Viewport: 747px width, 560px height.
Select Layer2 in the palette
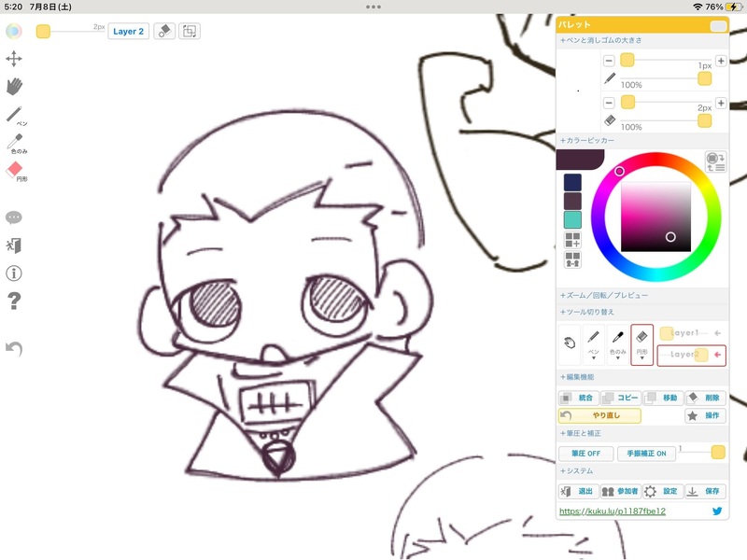pyautogui.click(x=691, y=356)
